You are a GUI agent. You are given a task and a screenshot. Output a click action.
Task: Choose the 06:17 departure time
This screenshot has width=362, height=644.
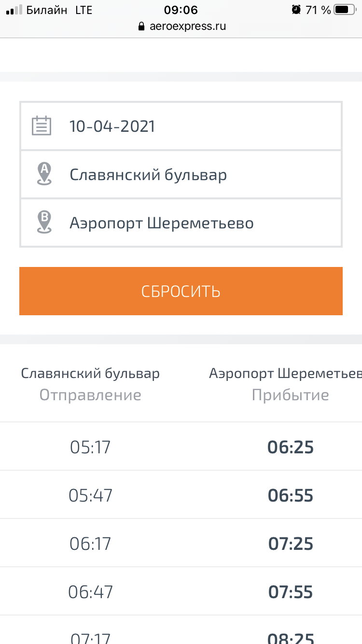[90, 544]
